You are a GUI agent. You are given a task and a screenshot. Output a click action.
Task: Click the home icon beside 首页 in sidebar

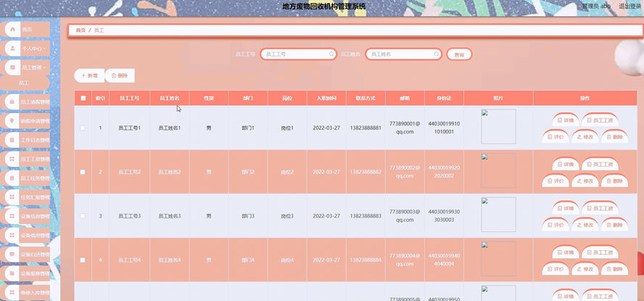pos(12,29)
